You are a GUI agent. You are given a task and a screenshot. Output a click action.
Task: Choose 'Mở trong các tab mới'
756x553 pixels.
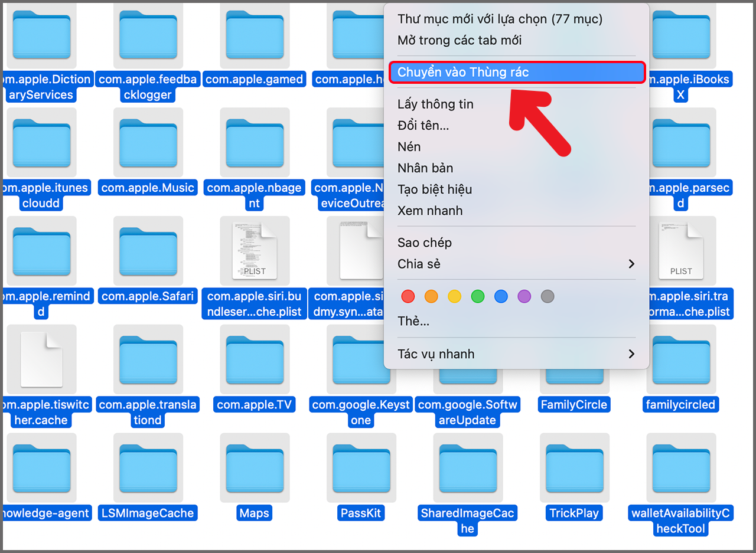point(516,40)
